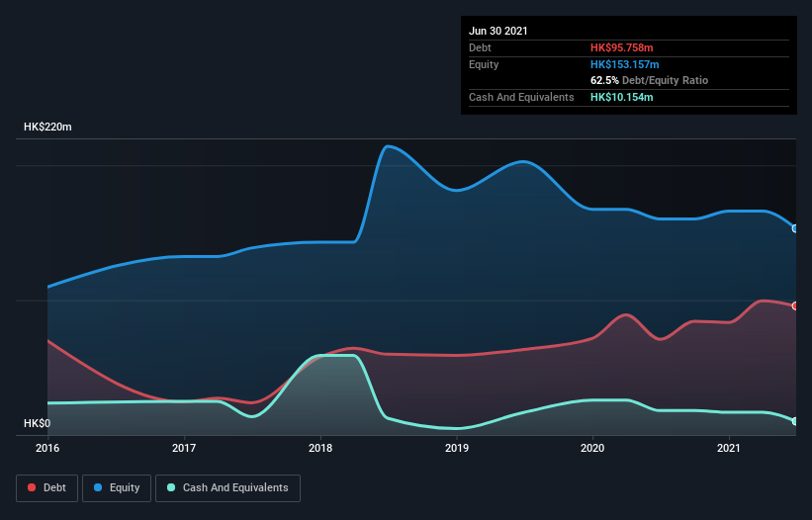The image size is (812, 520).
Task: Click the Debt label in tooltip
Action: 480,47
